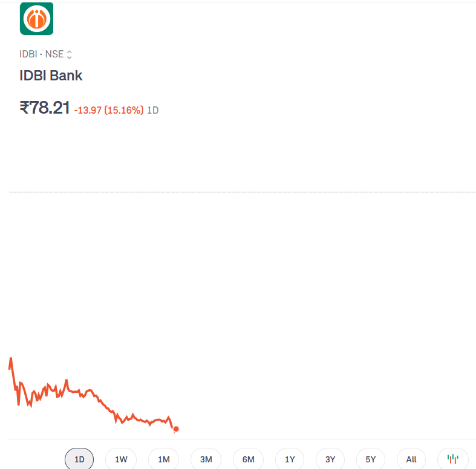
Task: Switch chart to 5Y range
Action: [x=371, y=459]
